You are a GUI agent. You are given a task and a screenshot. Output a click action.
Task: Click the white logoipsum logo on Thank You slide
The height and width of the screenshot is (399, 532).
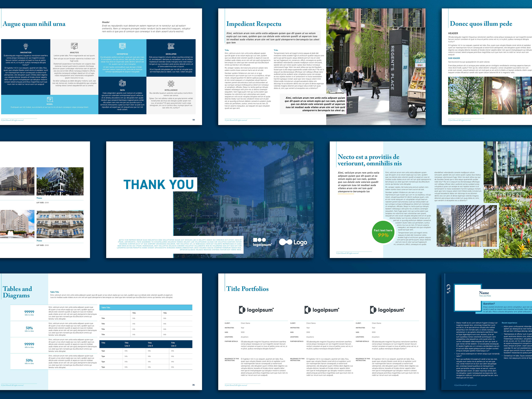(x=262, y=242)
